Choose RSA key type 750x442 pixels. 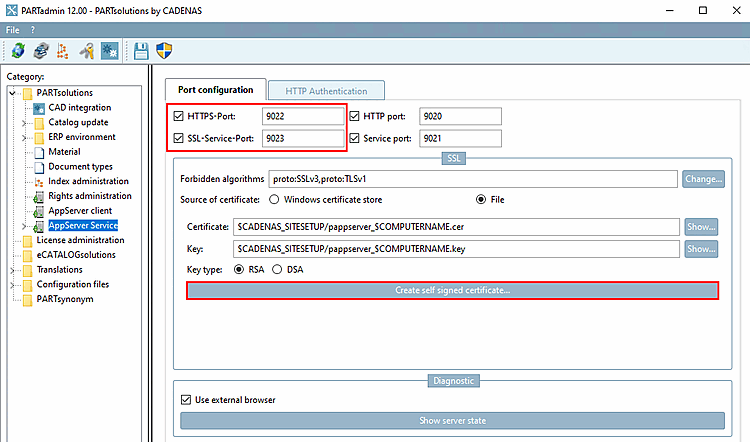pyautogui.click(x=239, y=269)
